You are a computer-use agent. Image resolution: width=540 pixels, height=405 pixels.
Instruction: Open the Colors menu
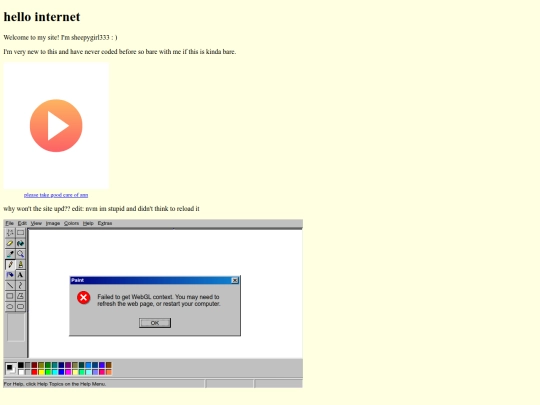click(x=71, y=223)
